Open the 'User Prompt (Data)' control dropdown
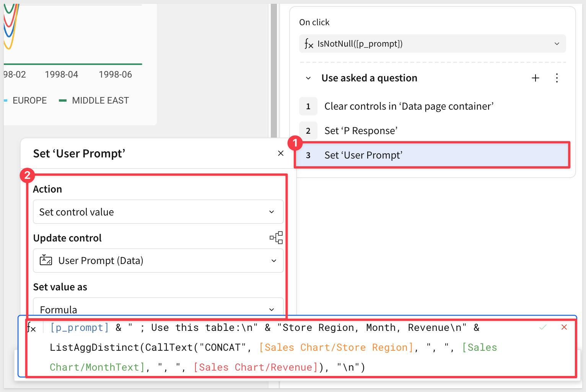 pyautogui.click(x=158, y=261)
